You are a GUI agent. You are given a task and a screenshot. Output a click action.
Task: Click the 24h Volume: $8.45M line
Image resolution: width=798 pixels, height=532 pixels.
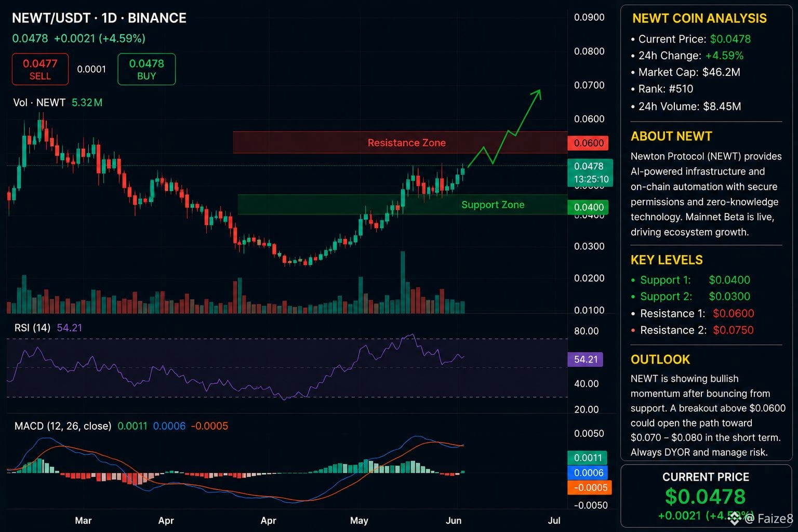point(686,107)
